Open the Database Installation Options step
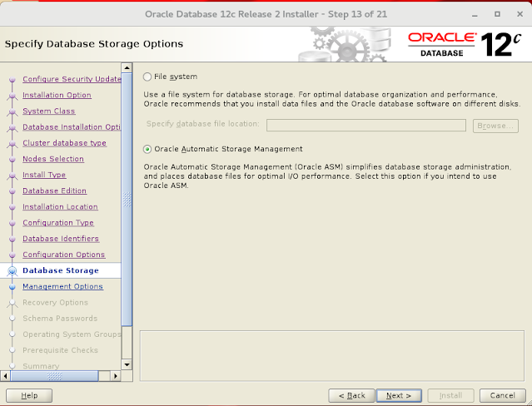The image size is (532, 406). click(72, 126)
